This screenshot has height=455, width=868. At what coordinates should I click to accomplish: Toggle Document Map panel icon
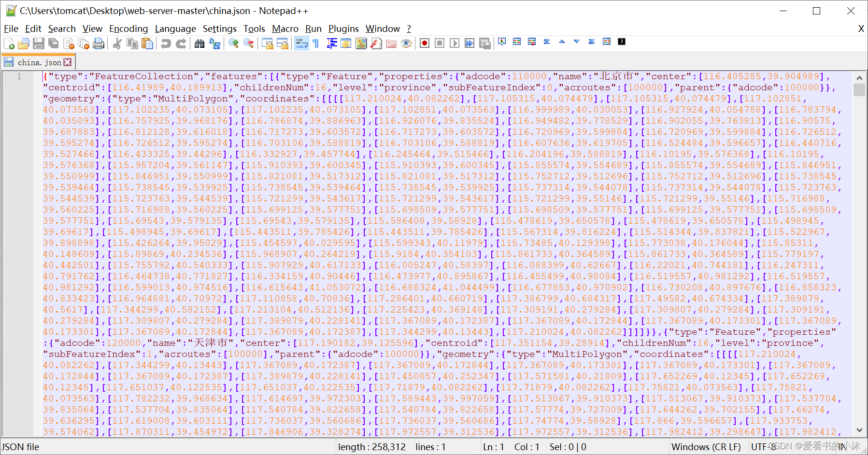tap(361, 43)
